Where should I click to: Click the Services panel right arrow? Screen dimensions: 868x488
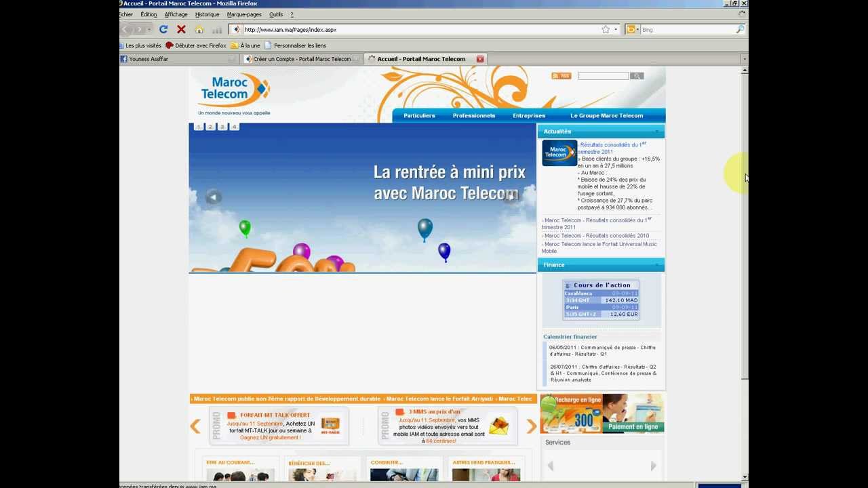(x=653, y=466)
